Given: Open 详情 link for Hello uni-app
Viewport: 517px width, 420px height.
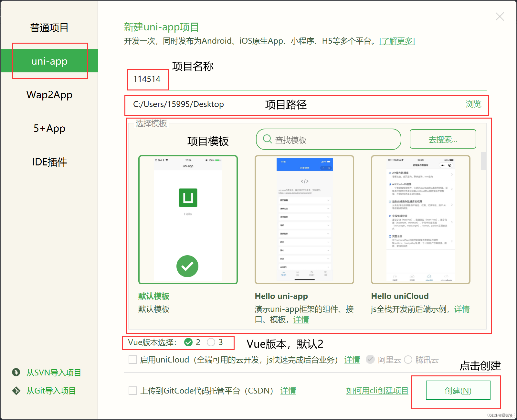Looking at the screenshot, I should (301, 320).
